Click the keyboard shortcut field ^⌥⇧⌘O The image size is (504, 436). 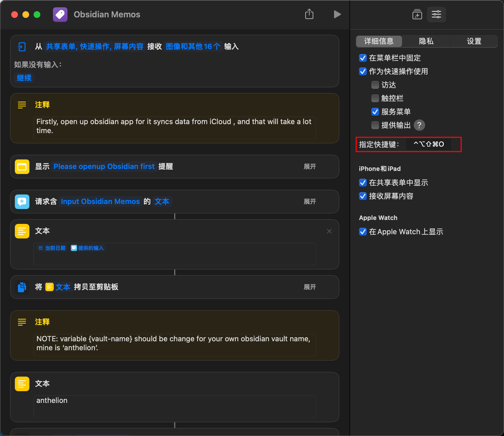click(429, 144)
